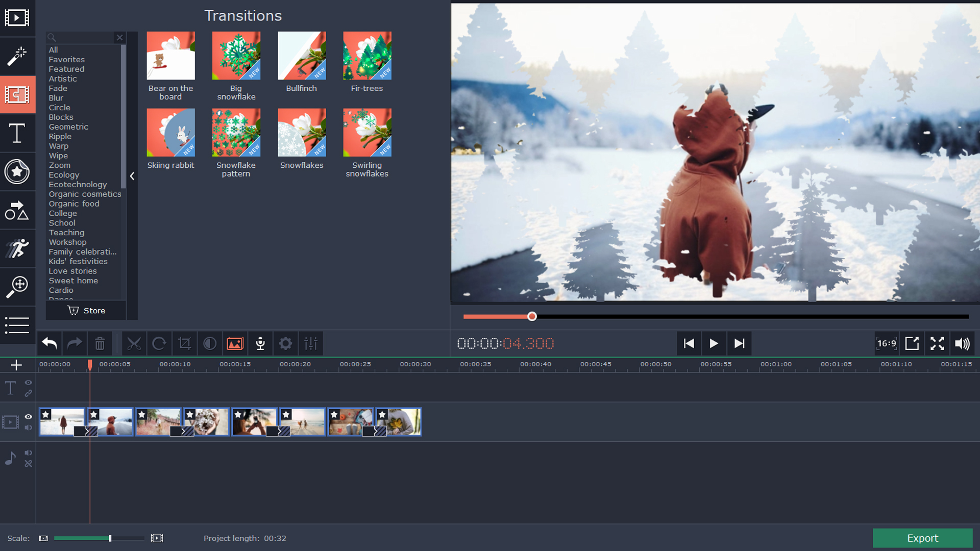Open the Animation panel (running figure icon)

17,248
